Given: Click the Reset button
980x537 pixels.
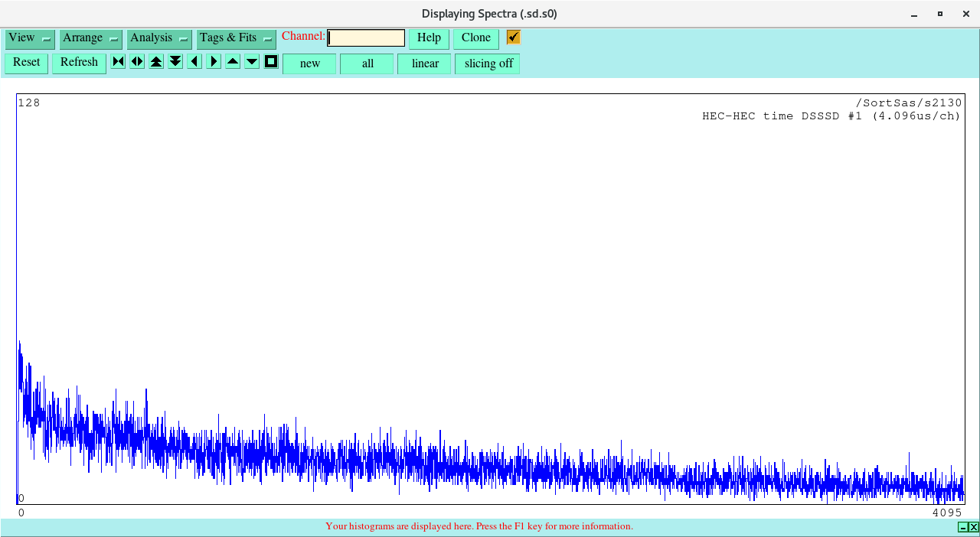Looking at the screenshot, I should pos(27,63).
